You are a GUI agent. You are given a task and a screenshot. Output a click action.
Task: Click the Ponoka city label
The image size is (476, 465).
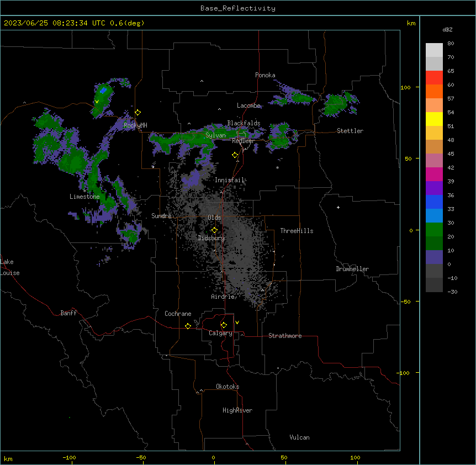(265, 75)
